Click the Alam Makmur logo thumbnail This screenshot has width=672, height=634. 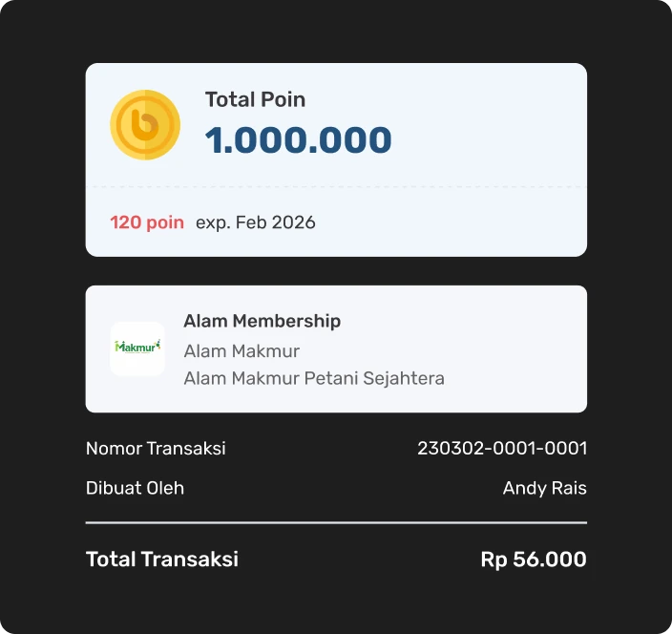[137, 348]
